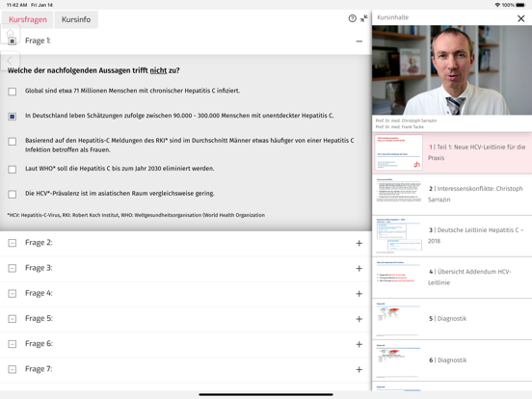Image resolution: width=532 pixels, height=399 pixels.
Task: Check the '71 Millionen Menschen' answer
Action: [x=12, y=92]
